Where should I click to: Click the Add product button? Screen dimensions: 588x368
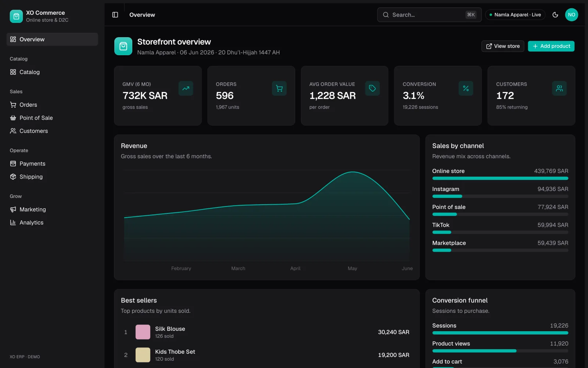point(551,46)
